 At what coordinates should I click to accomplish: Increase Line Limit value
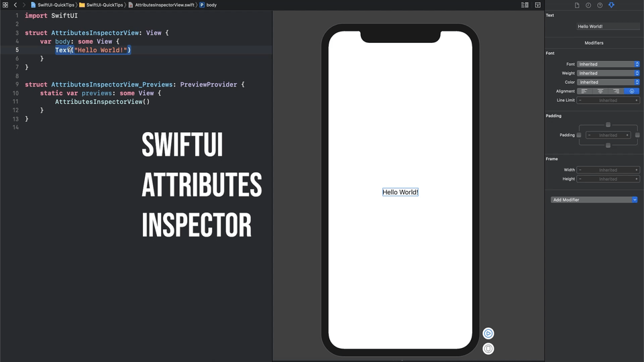pyautogui.click(x=637, y=100)
